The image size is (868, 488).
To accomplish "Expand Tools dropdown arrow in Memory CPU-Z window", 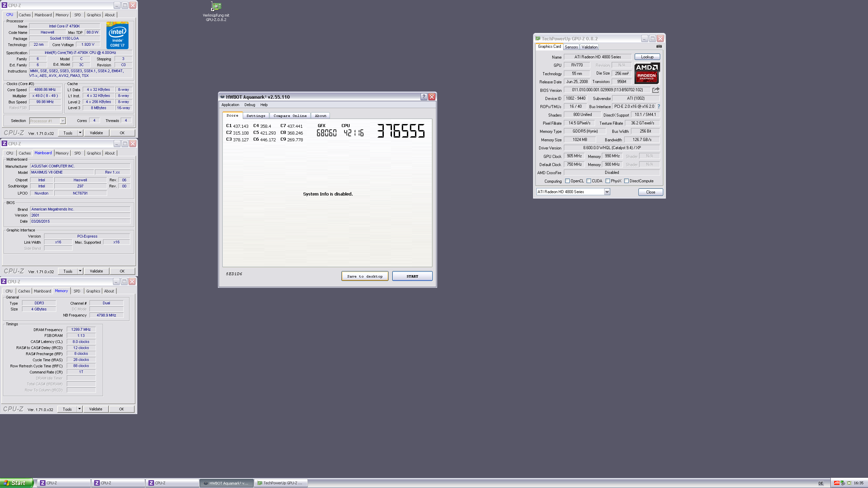I will click(79, 409).
